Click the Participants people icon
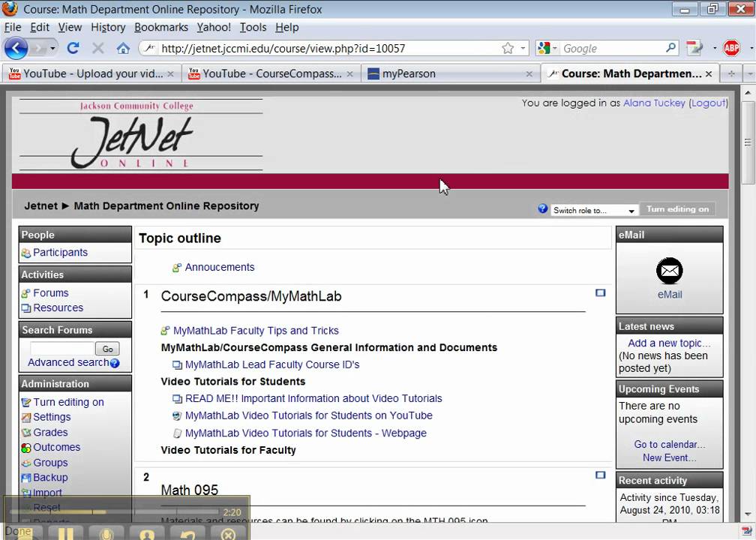The width and height of the screenshot is (756, 540). pos(26,253)
